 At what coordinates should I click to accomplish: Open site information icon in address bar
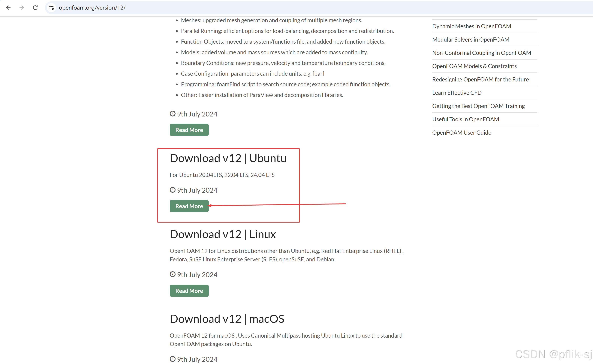point(51,8)
